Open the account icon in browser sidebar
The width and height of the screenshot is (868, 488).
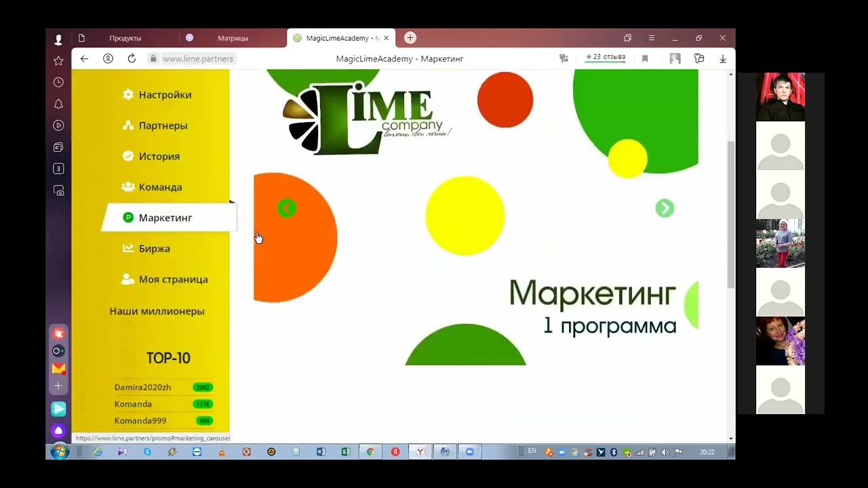click(58, 39)
